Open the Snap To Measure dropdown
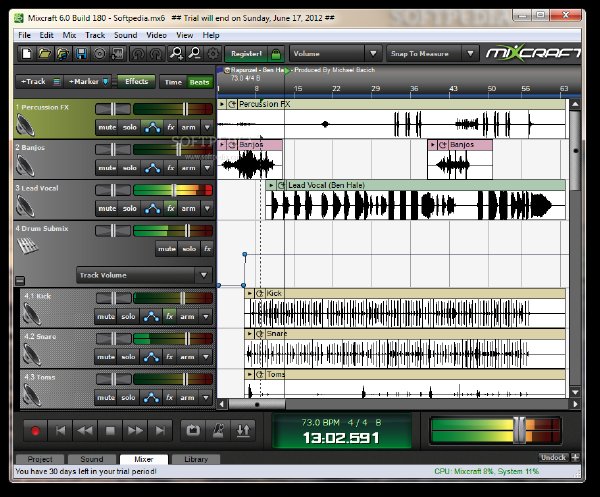This screenshot has height=497, width=600. pyautogui.click(x=470, y=54)
